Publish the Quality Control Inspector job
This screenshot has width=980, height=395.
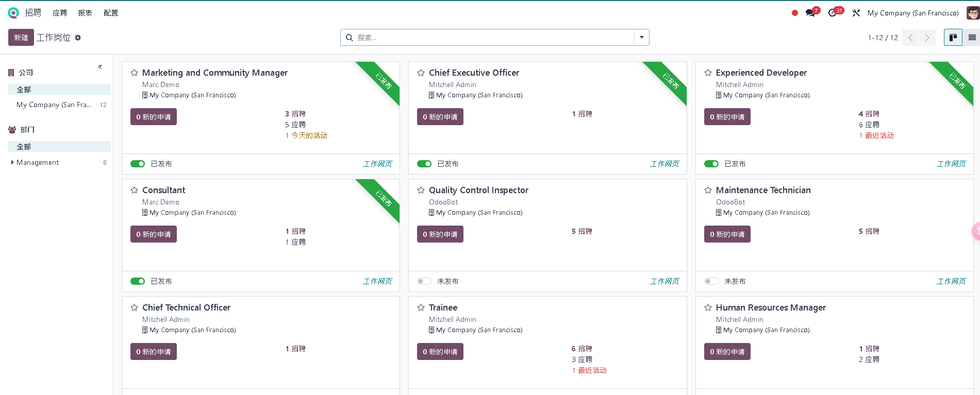coord(424,281)
